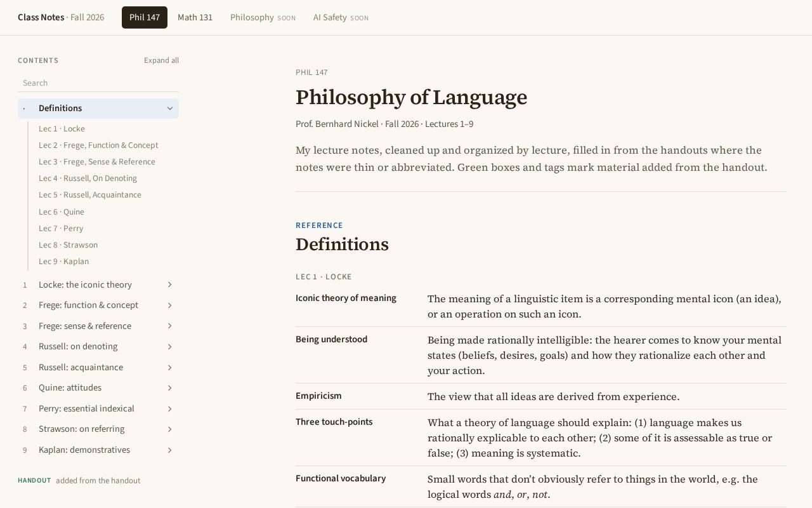
Task: Go to Lec 1 · Locke definitions
Action: (62, 129)
